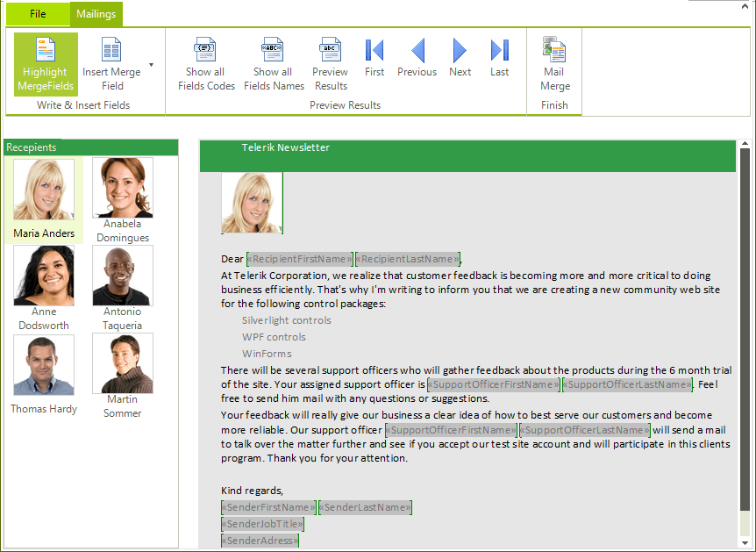Select recipient Anabela Domingues
Image resolution: width=756 pixels, height=552 pixels.
pos(123,200)
